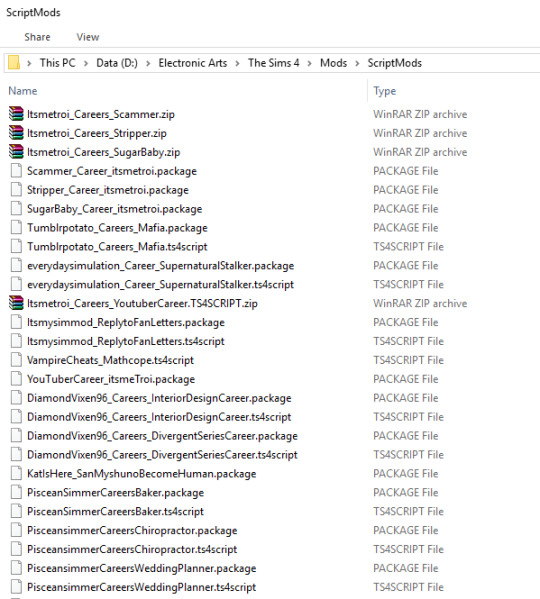Click the folder icon in the address bar

[x=14, y=62]
